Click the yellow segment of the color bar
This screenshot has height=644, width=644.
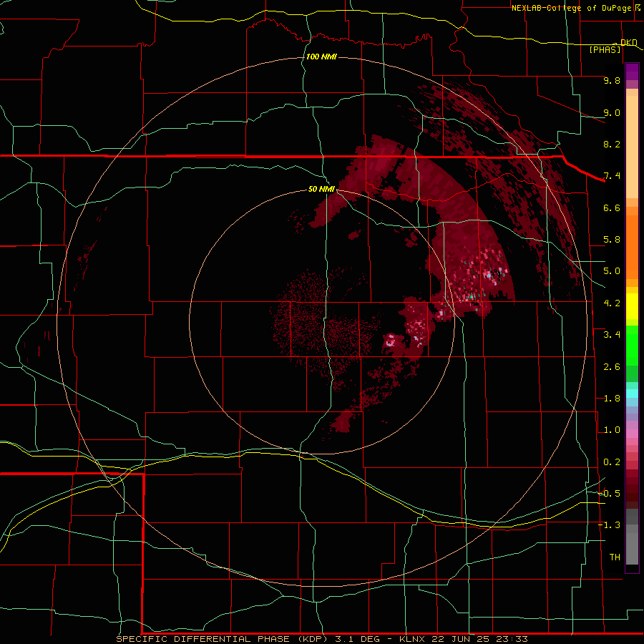coord(632,306)
